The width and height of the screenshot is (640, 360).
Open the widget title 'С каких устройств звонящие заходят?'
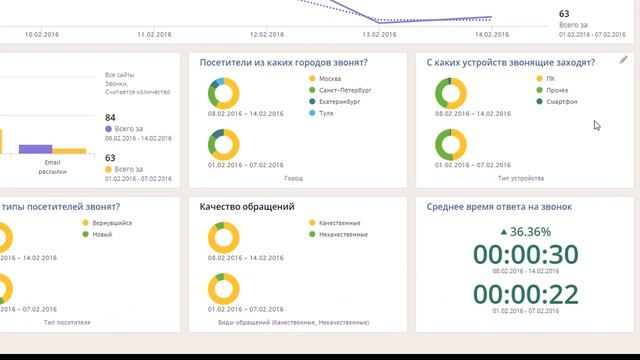click(x=511, y=62)
